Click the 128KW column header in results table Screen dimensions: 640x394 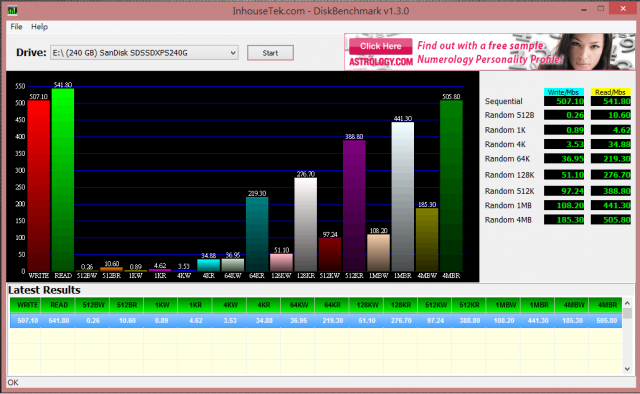pos(367,305)
